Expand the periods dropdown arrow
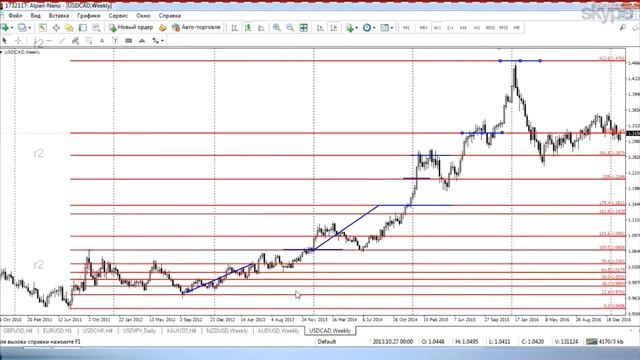This screenshot has height=360, width=640. (x=374, y=28)
